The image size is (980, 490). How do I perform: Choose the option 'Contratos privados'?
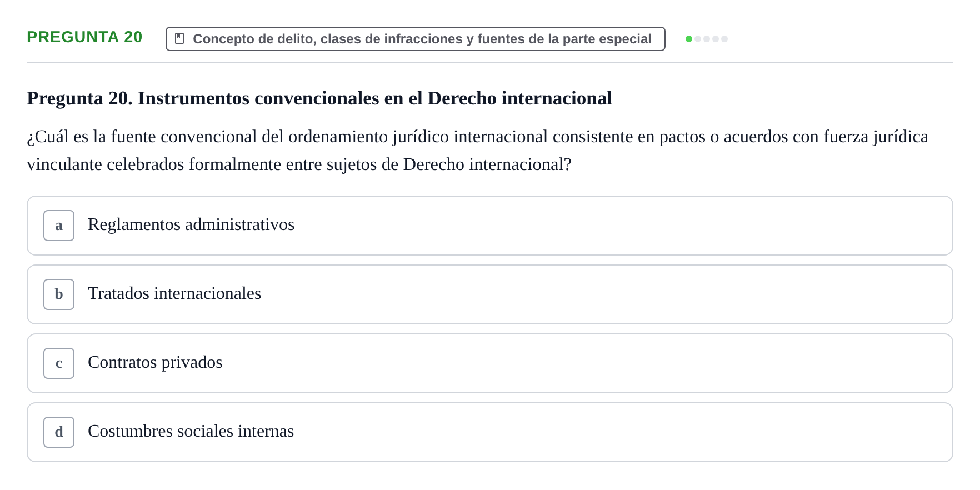(x=490, y=363)
